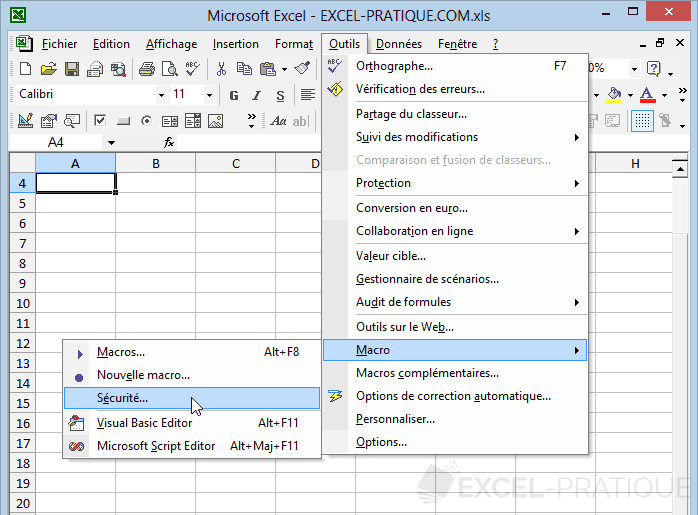The width and height of the screenshot is (698, 515).
Task: Open a file with folder icon
Action: click(x=49, y=69)
